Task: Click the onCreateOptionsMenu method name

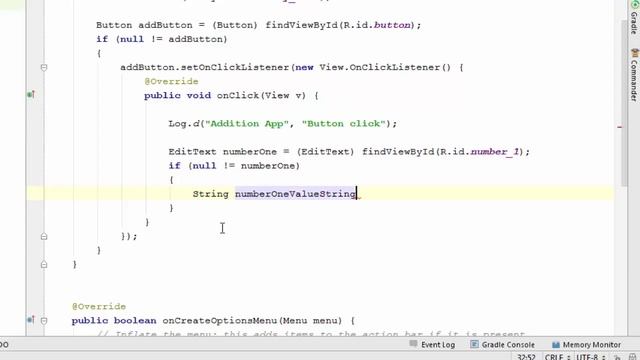Action: click(x=220, y=321)
